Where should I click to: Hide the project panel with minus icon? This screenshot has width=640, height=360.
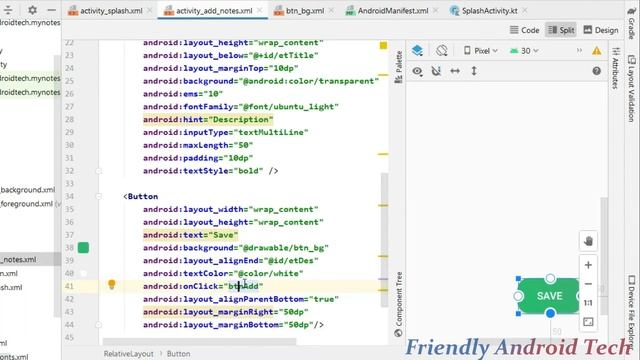coord(51,10)
